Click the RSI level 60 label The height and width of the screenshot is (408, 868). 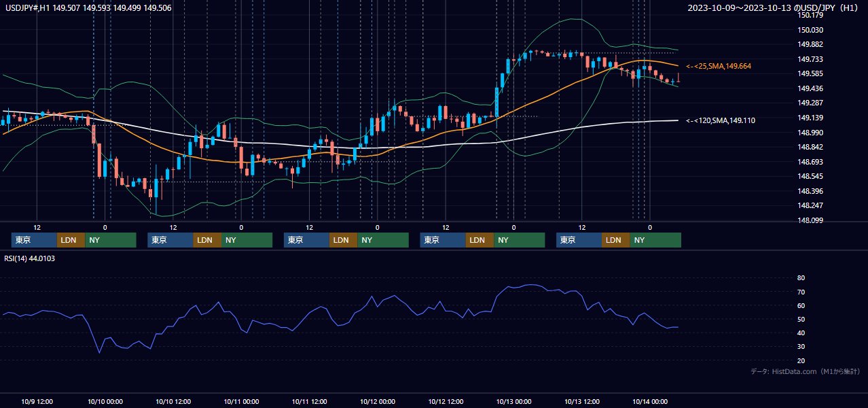tap(801, 305)
